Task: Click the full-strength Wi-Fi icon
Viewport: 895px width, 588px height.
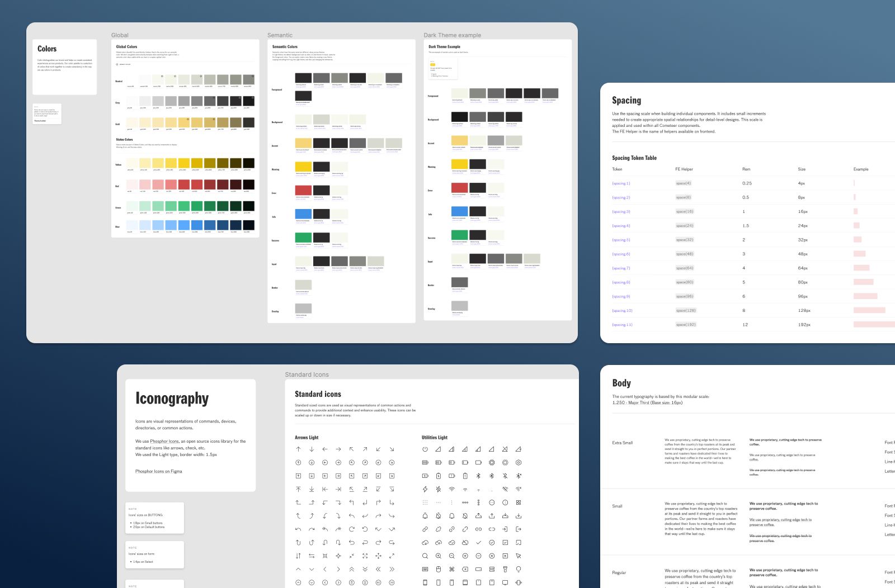Action: coord(451,489)
